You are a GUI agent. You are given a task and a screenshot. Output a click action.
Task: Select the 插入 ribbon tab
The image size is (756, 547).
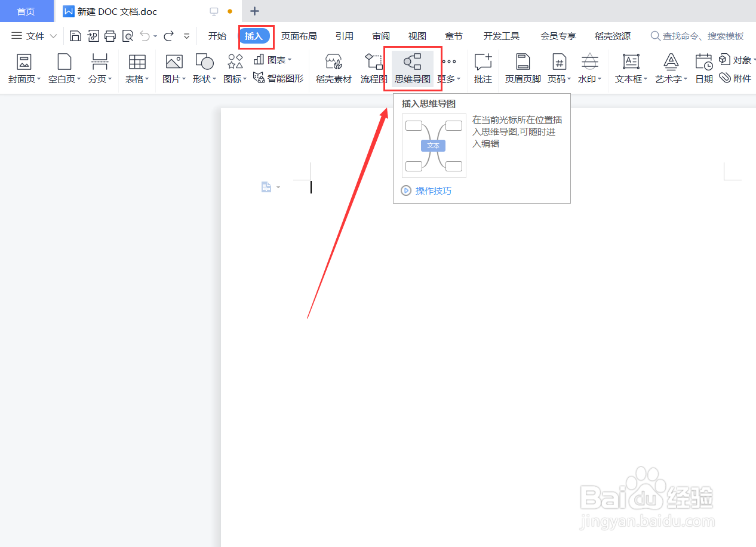(x=254, y=36)
